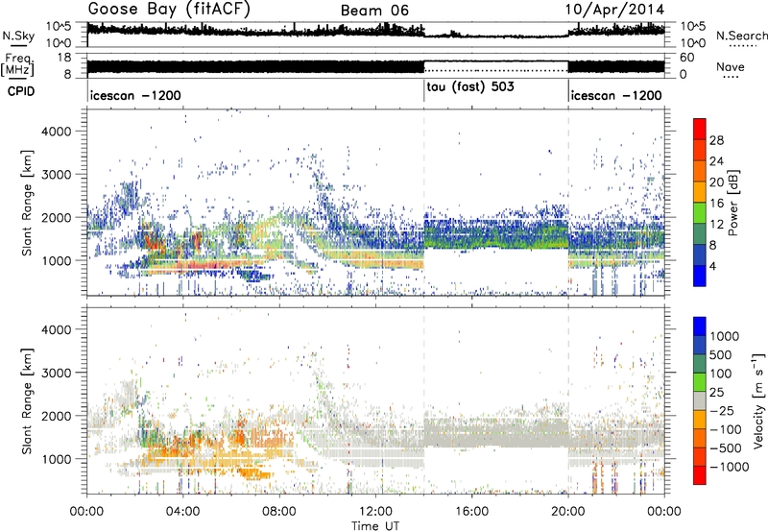The height and width of the screenshot is (532, 768).
Task: Click the '1000' range tick on velocity panel
Action: coord(56,459)
